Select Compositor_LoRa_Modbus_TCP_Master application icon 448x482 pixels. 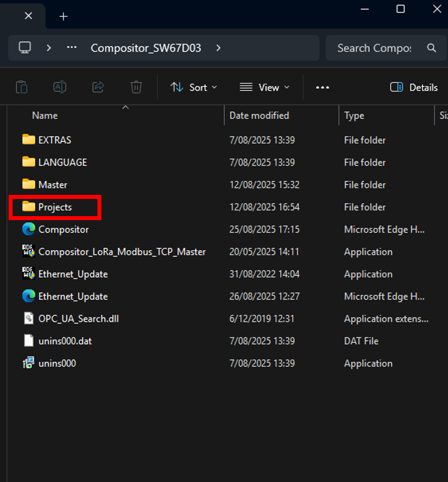pyautogui.click(x=28, y=251)
